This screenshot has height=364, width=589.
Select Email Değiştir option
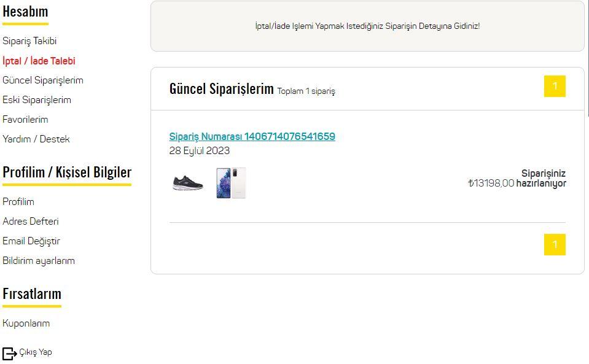point(31,241)
